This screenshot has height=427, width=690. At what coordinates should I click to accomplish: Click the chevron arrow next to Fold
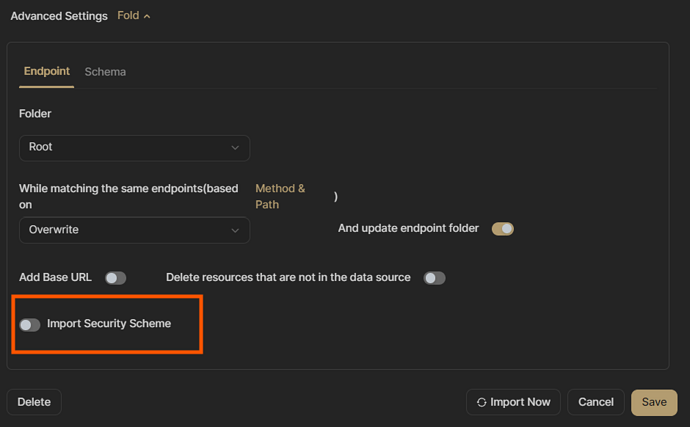pyautogui.click(x=147, y=16)
